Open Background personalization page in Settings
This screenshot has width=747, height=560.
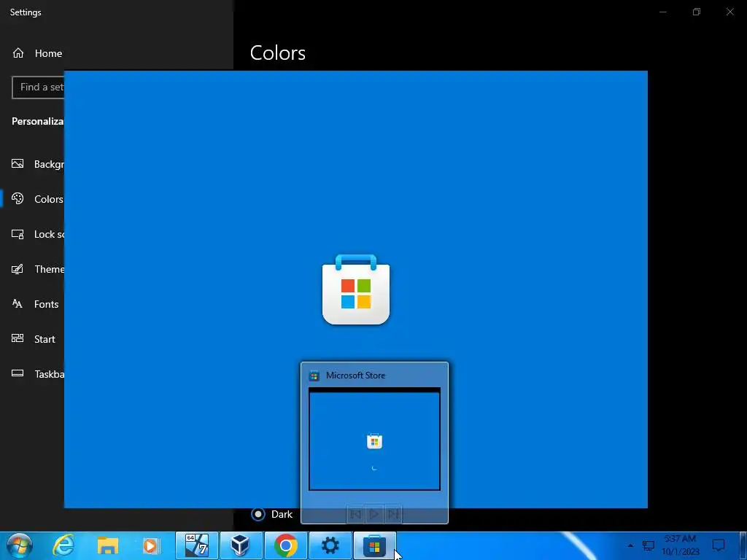37,164
